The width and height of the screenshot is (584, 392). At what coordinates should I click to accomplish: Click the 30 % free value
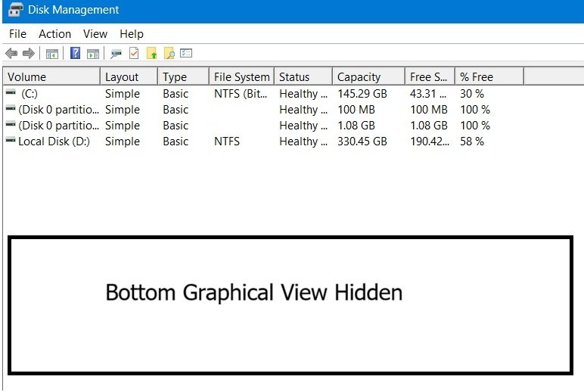pos(472,94)
